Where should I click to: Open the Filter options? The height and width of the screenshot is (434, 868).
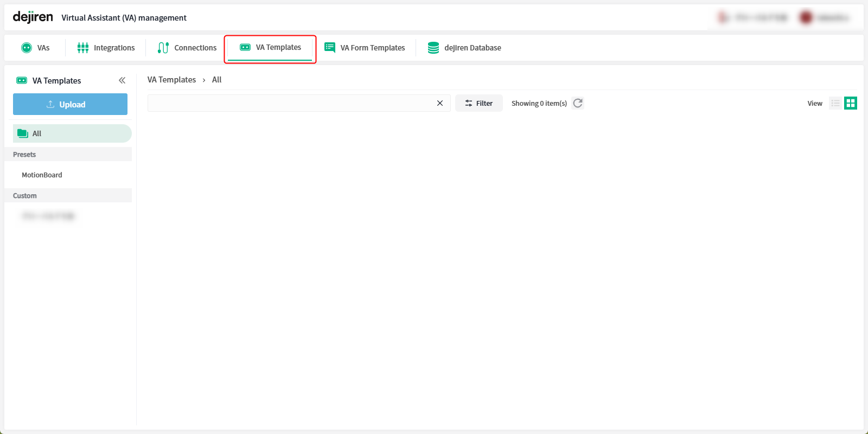click(x=478, y=103)
